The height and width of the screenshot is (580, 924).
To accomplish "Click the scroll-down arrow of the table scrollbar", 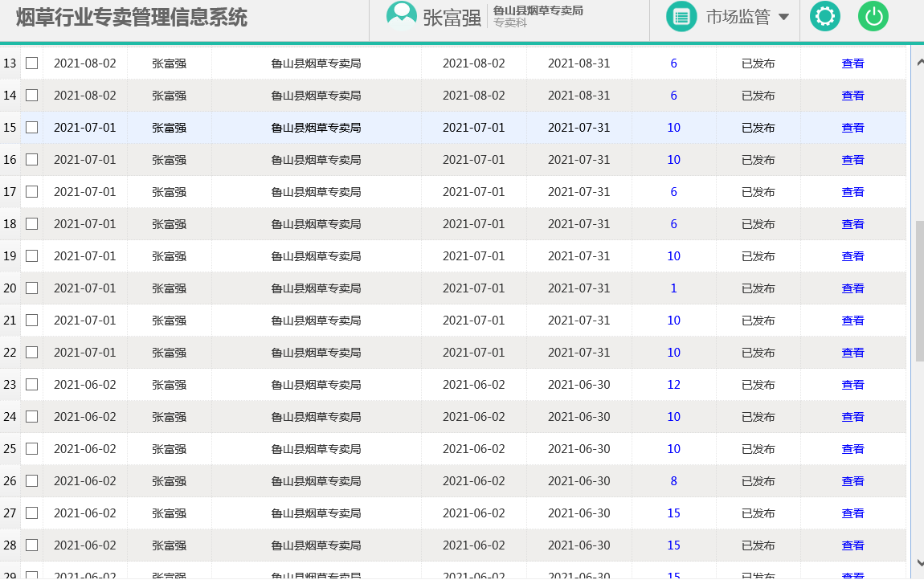I will 919,563.
